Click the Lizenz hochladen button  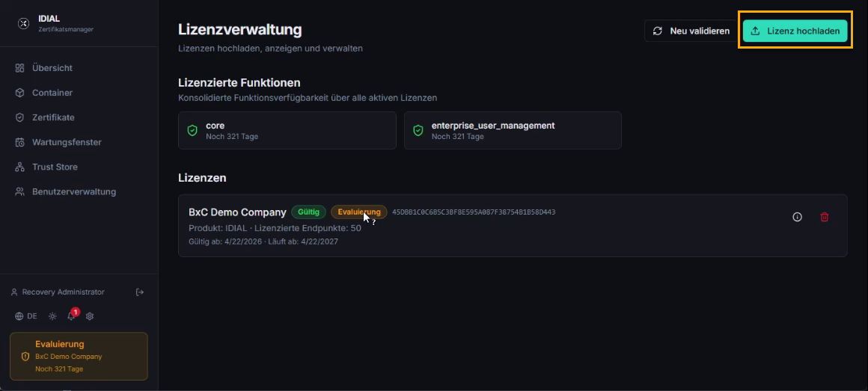pyautogui.click(x=795, y=31)
